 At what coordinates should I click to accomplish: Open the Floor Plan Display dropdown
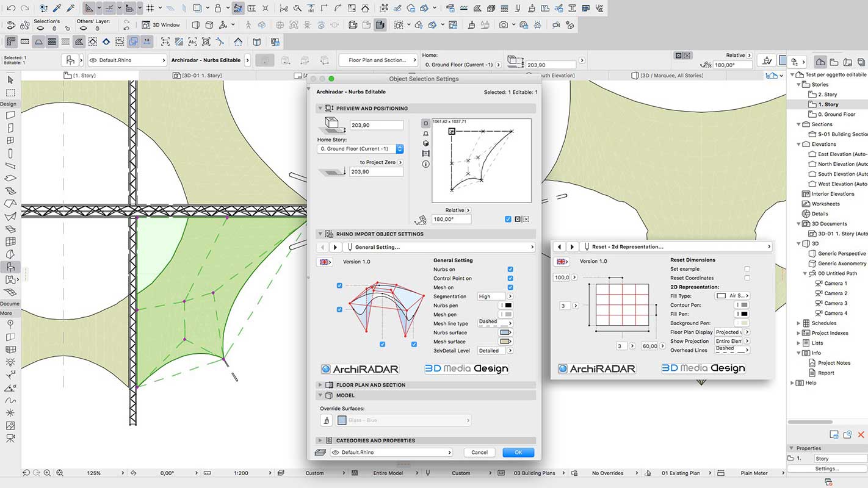pyautogui.click(x=732, y=332)
